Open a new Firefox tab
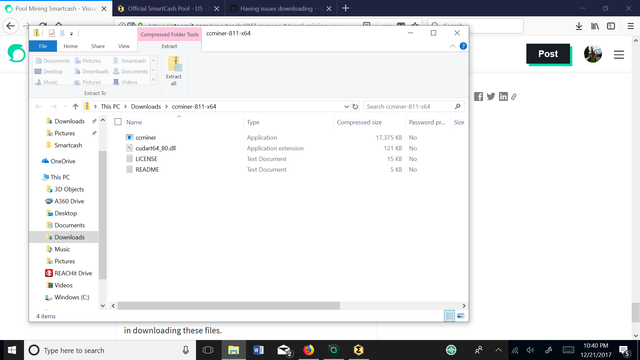This screenshot has height=360, width=640. click(x=345, y=8)
